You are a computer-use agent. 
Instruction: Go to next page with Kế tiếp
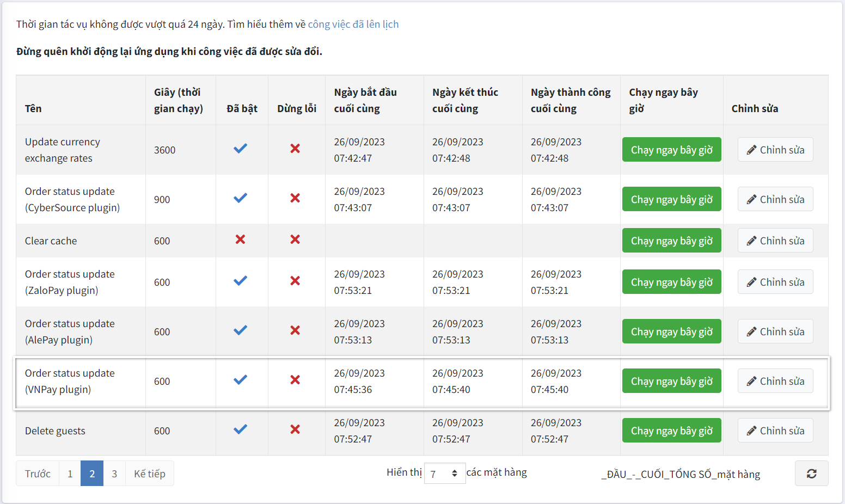(x=150, y=474)
